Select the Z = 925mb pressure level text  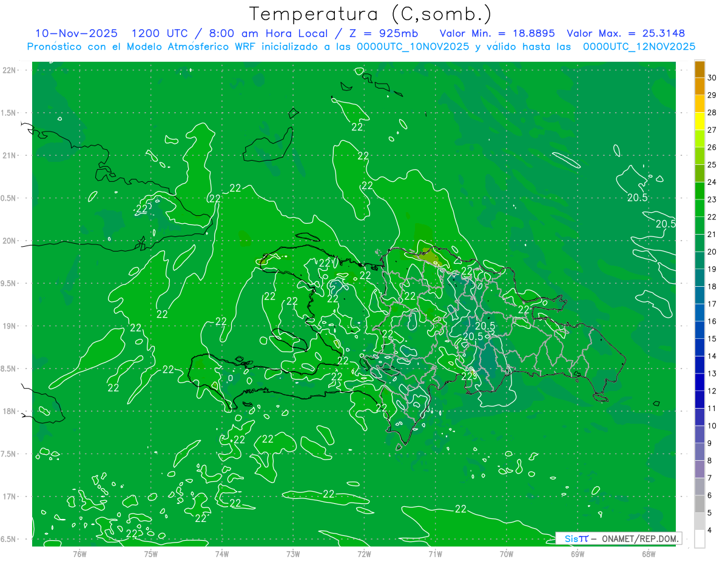pos(380,34)
